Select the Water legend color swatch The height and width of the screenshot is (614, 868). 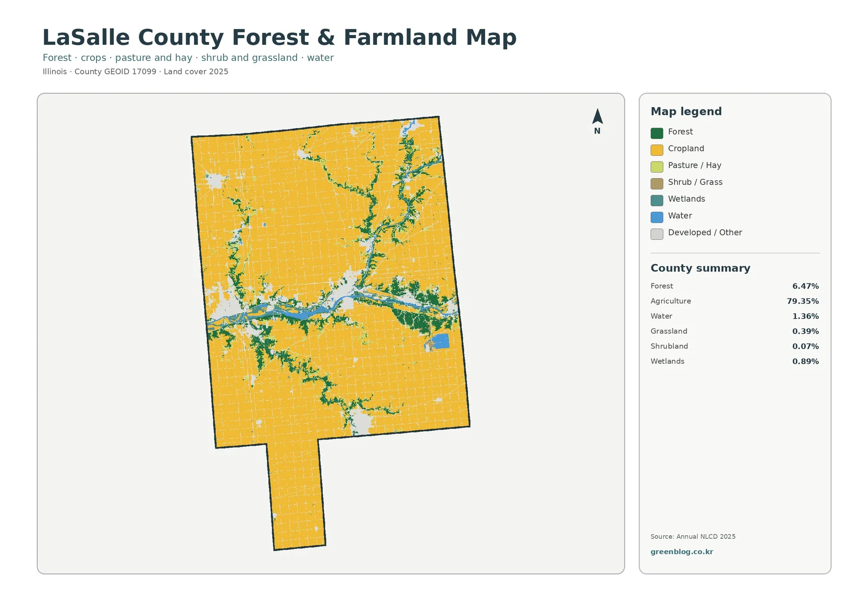click(657, 218)
